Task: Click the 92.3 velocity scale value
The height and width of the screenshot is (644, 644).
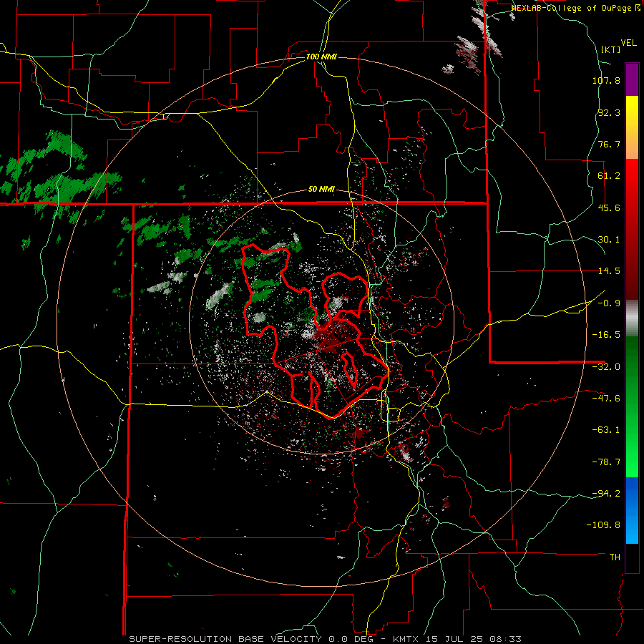Action: tap(609, 112)
